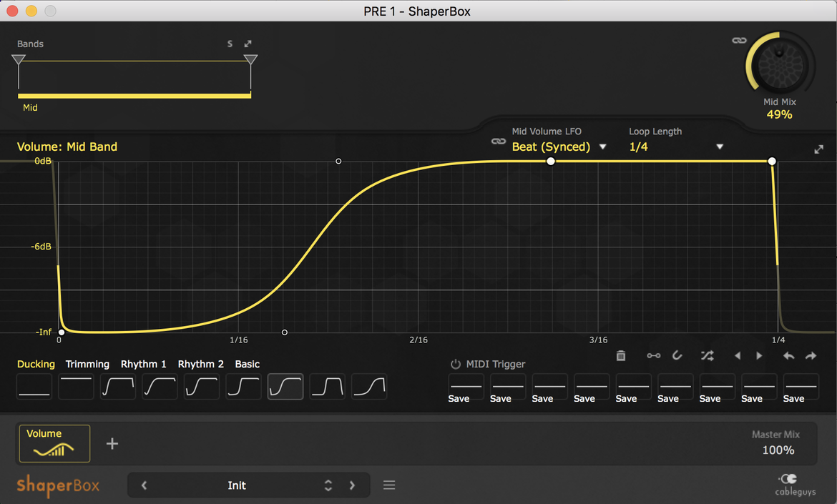This screenshot has width=837, height=504.
Task: Toggle the link icon beside Mid Volume LFO
Action: click(x=499, y=142)
